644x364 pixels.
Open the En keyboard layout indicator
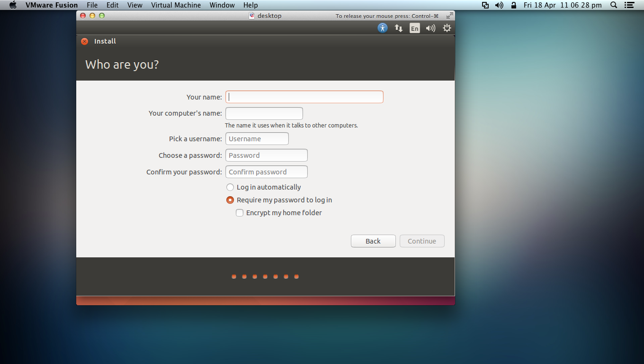pyautogui.click(x=415, y=28)
